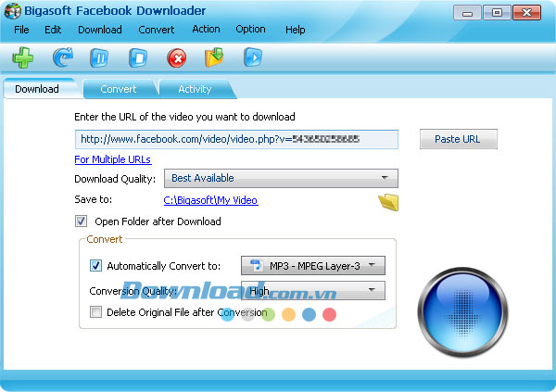
Task: Open the Action menu
Action: [x=206, y=29]
